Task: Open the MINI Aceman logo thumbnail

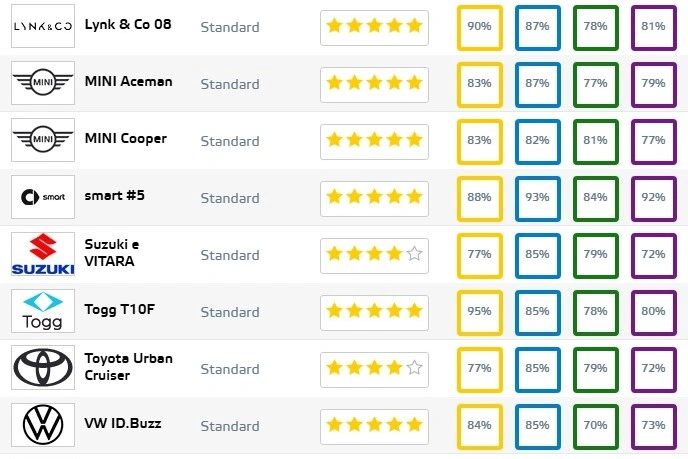Action: pyautogui.click(x=43, y=83)
